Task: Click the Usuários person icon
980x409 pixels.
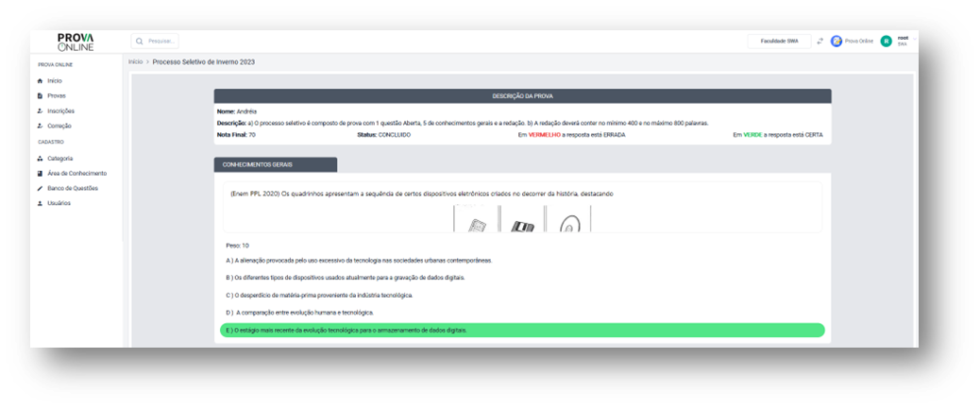Action: [40, 203]
